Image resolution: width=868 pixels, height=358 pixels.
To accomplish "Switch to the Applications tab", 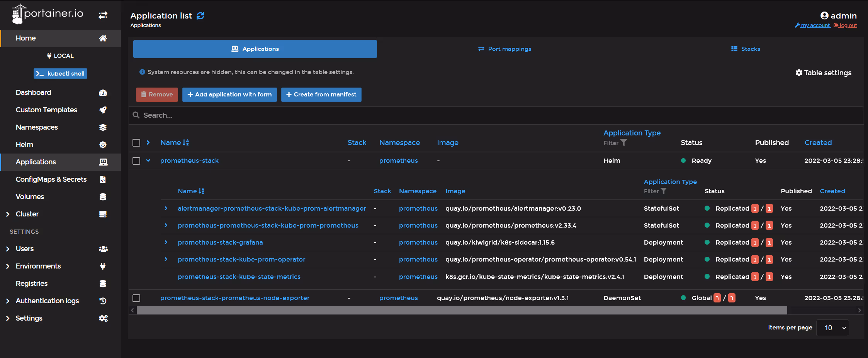I will tap(255, 49).
